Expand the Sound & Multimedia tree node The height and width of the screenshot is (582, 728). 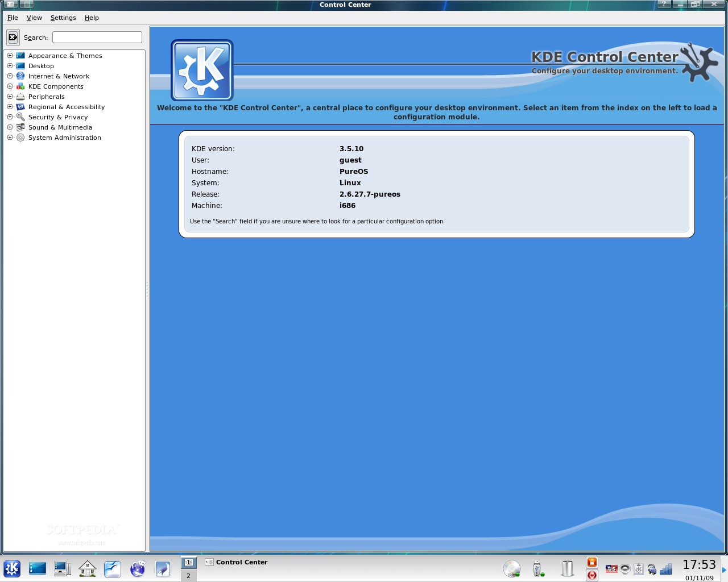click(x=10, y=127)
